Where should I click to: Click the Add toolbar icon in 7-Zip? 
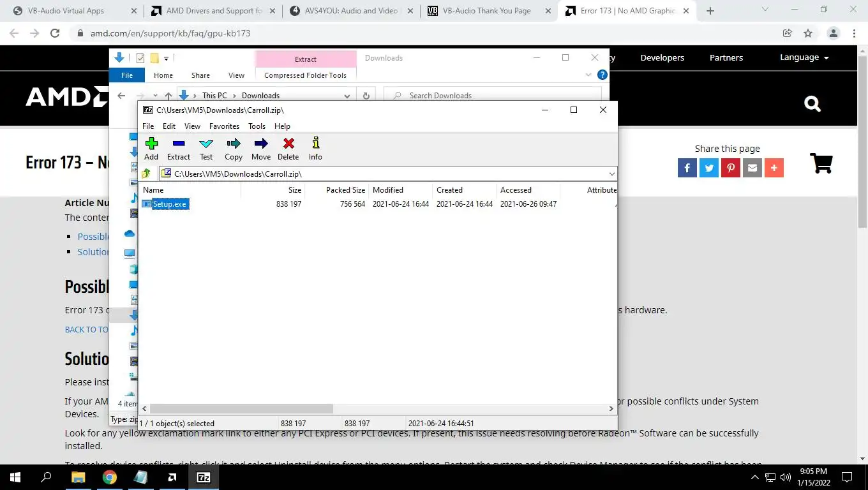(151, 149)
